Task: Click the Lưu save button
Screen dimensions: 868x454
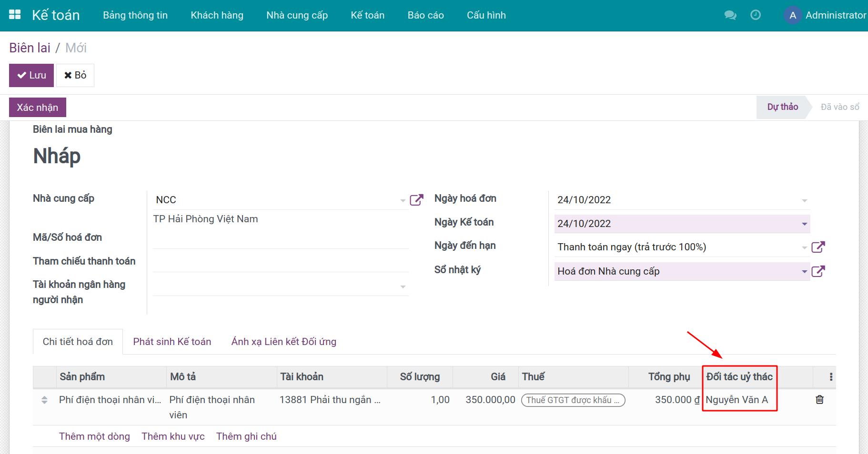Action: [x=31, y=75]
